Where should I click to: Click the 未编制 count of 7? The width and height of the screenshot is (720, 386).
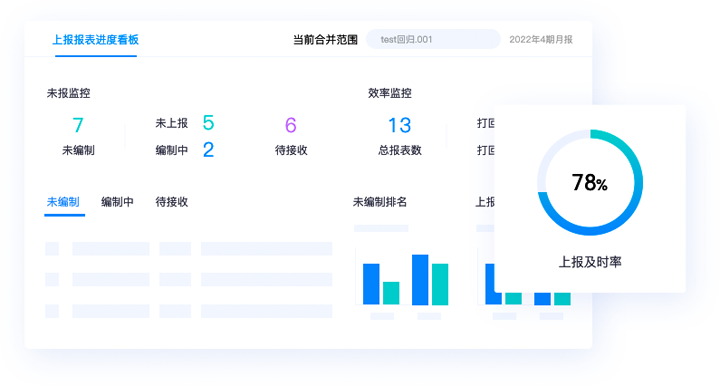78,125
